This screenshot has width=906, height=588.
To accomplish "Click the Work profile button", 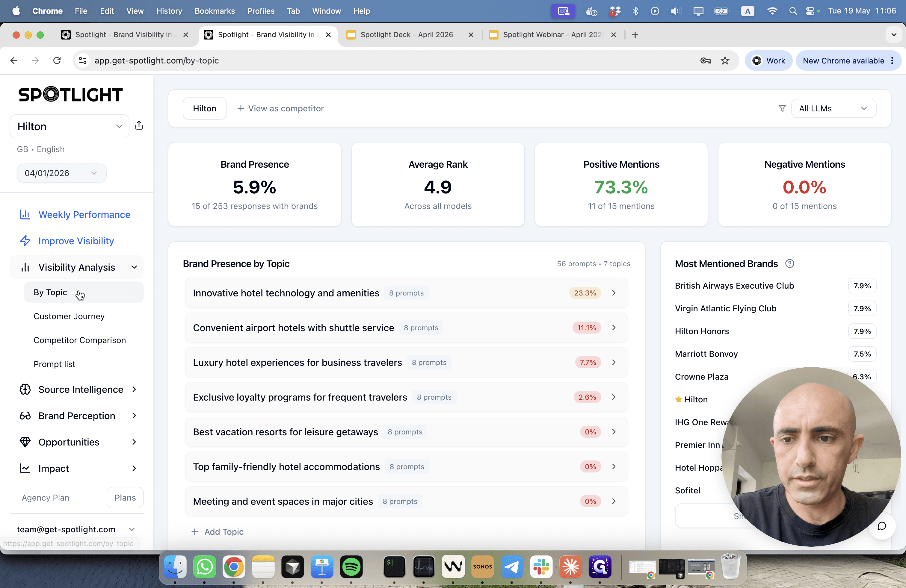I will (x=768, y=60).
